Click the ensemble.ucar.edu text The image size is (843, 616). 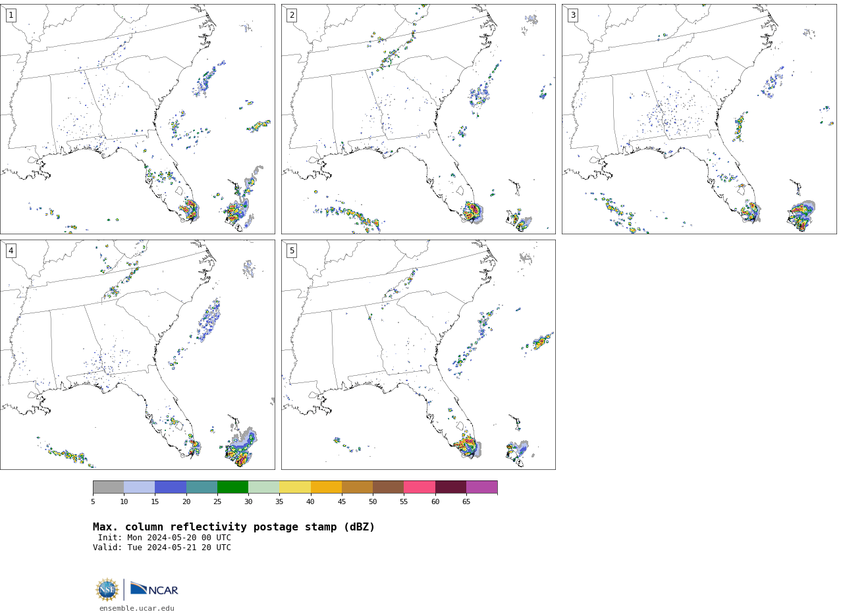[x=137, y=609]
